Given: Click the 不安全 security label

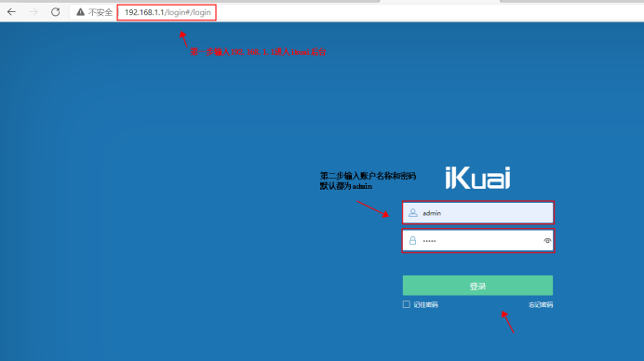Looking at the screenshot, I should (x=101, y=12).
